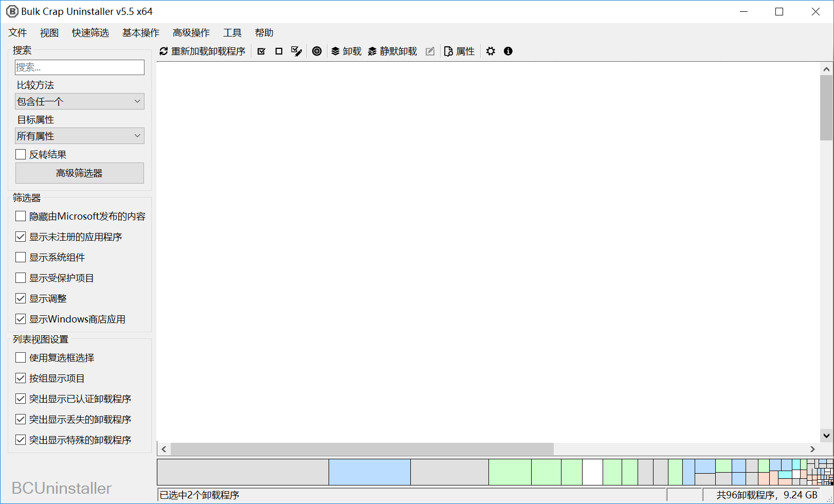The image size is (834, 504).
Task: Click the 高级筛选器 button
Action: coord(80,173)
